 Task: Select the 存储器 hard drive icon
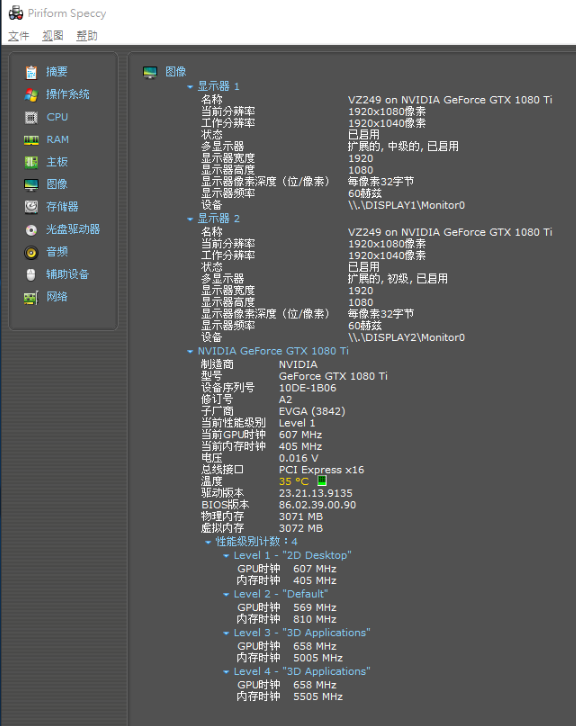[x=31, y=207]
